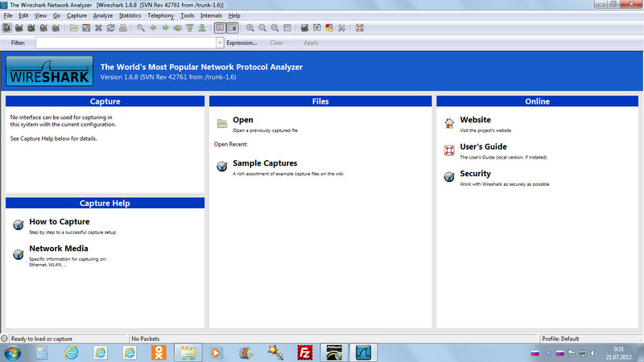Reload the capture file toolbar icon
Image resolution: width=644 pixels, height=362 pixels.
110,28
